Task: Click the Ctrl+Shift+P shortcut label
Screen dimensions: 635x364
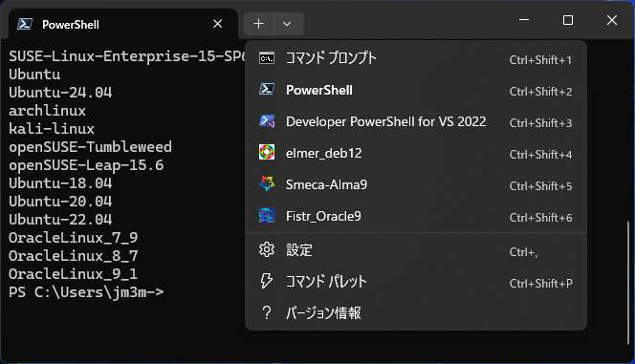Action: point(540,284)
